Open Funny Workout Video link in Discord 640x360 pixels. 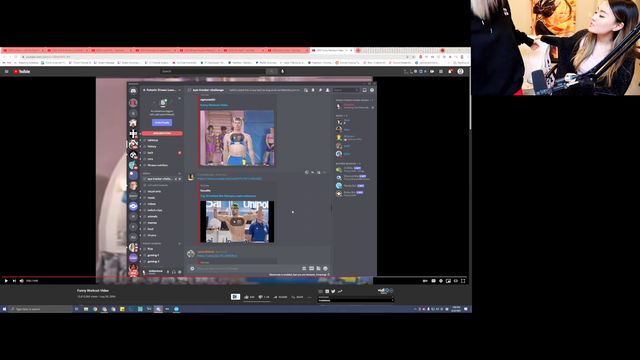(x=214, y=105)
